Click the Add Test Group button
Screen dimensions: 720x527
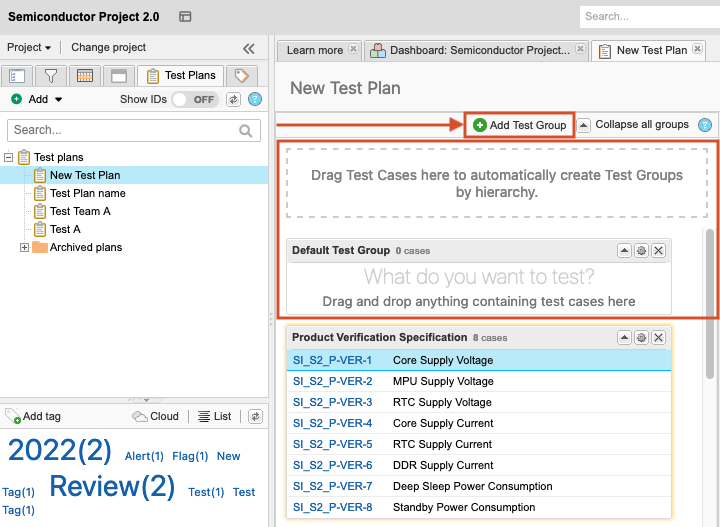[519, 125]
